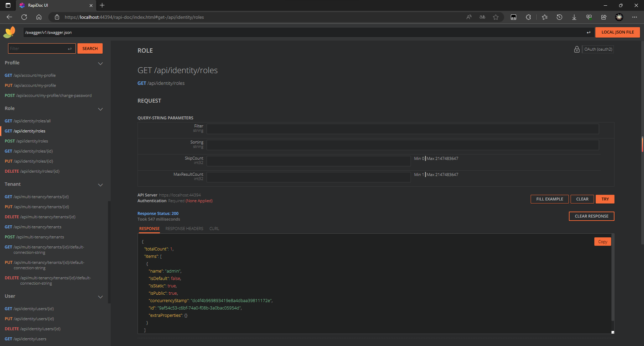Screen dimensions: 644x346
Task: Open browser extensions puzzle icon
Action: pyautogui.click(x=528, y=17)
